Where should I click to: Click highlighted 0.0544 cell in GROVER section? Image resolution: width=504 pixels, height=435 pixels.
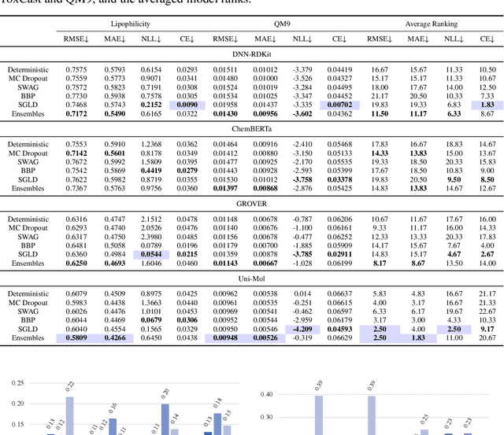click(152, 254)
